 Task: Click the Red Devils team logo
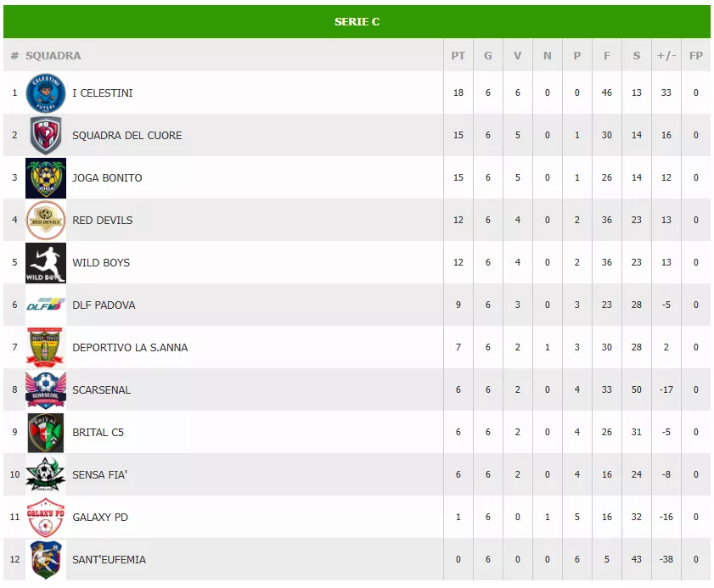click(x=46, y=221)
